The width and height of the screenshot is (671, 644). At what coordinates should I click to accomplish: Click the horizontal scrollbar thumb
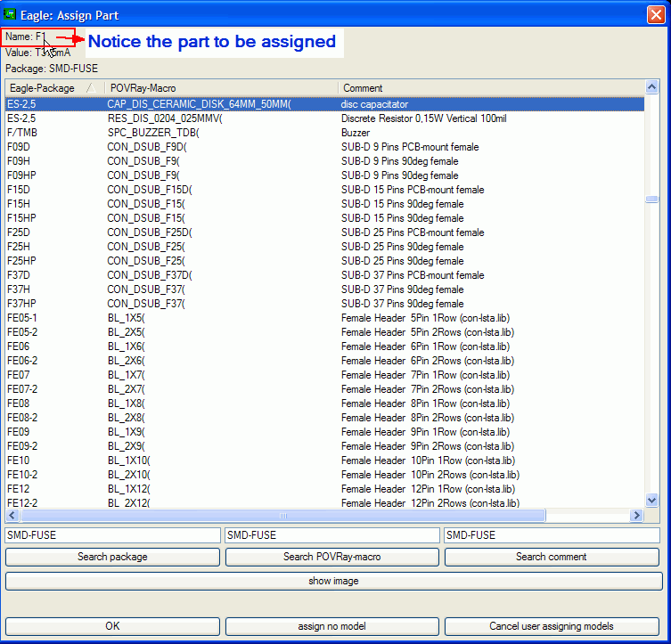point(282,515)
